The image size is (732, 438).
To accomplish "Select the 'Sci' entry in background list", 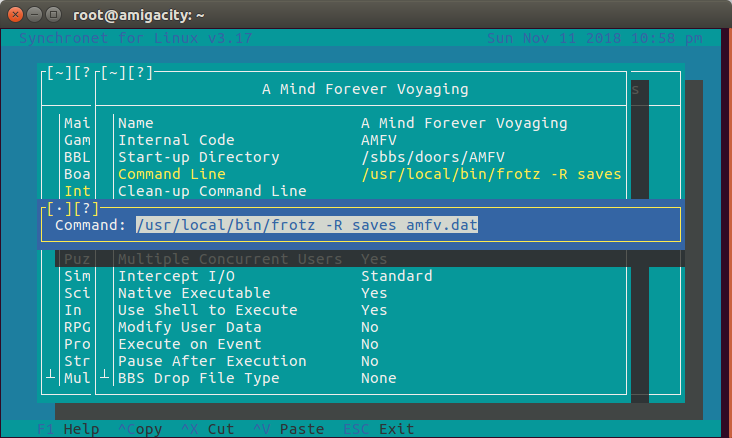I will click(77, 293).
